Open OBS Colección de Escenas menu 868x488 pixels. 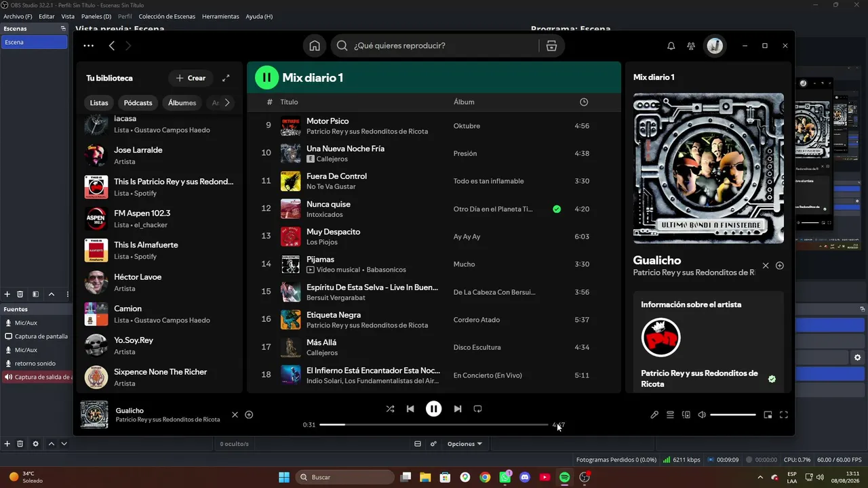167,16
